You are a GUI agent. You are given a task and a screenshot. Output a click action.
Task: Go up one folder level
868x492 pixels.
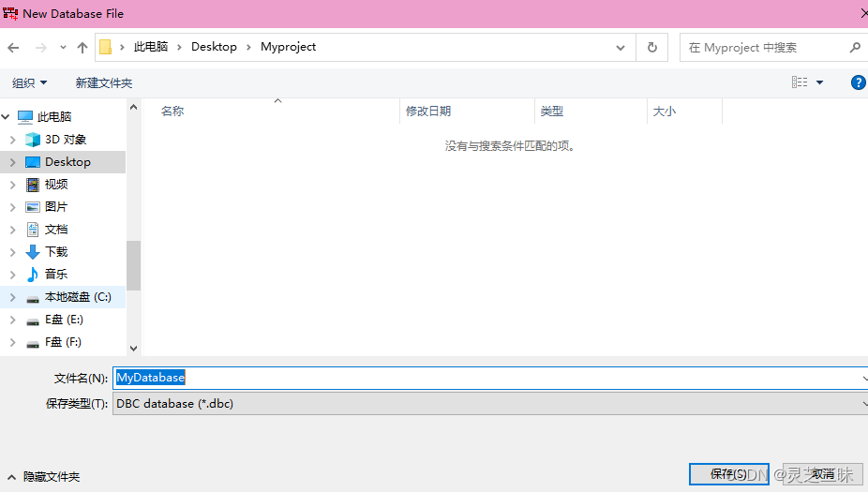point(82,48)
